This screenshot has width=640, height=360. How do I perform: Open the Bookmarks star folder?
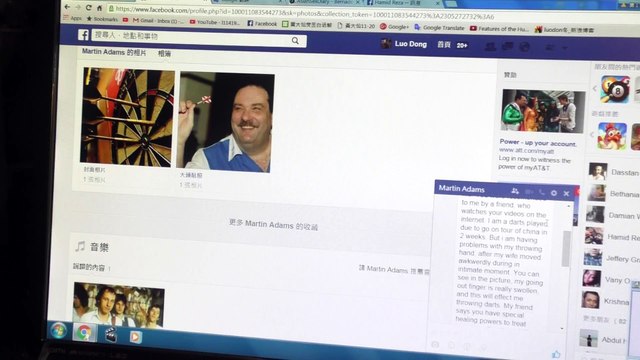(102, 19)
